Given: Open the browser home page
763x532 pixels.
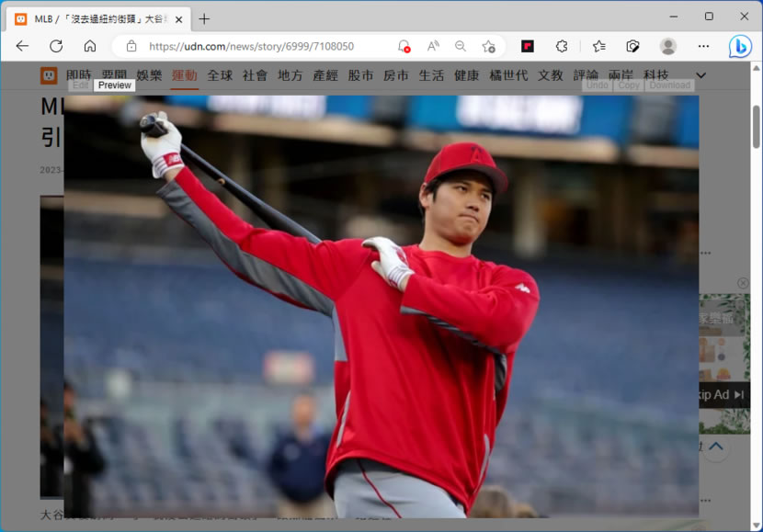Looking at the screenshot, I should (x=90, y=46).
